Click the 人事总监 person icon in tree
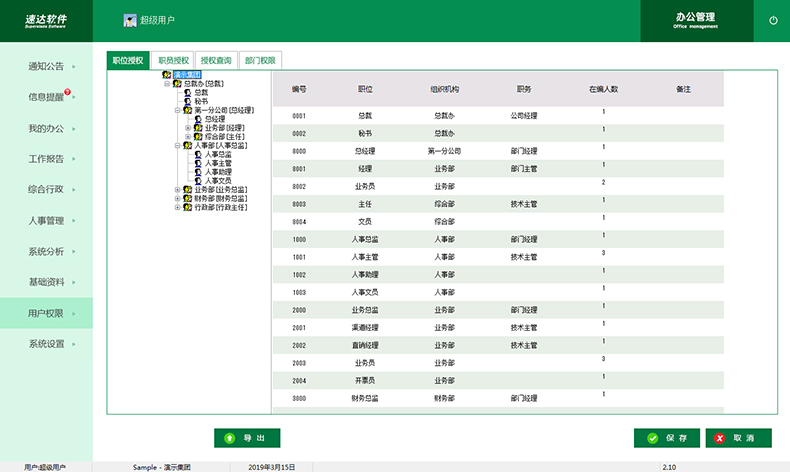The image size is (790, 472). pyautogui.click(x=198, y=154)
